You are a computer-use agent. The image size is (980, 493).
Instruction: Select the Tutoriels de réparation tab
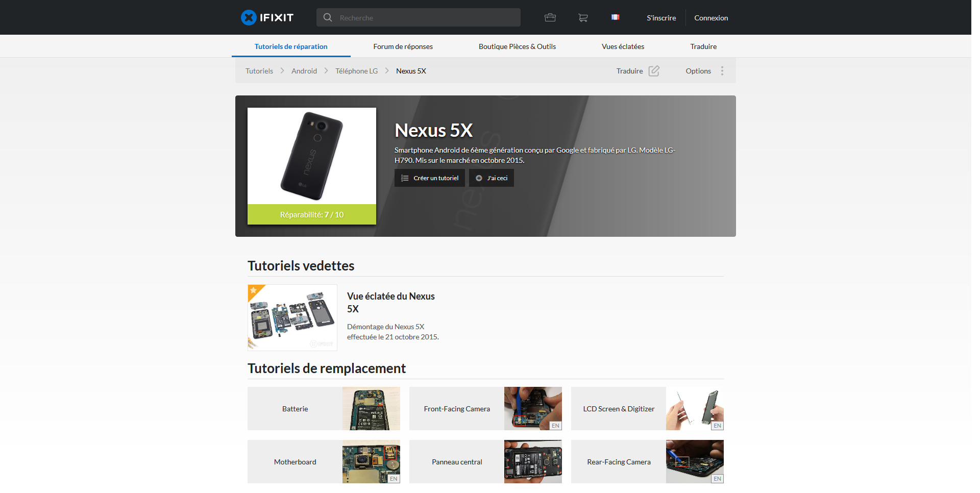[291, 46]
